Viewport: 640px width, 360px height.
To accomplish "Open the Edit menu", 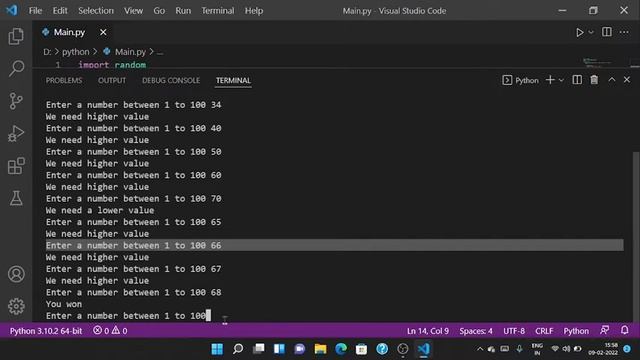I will (x=60, y=11).
